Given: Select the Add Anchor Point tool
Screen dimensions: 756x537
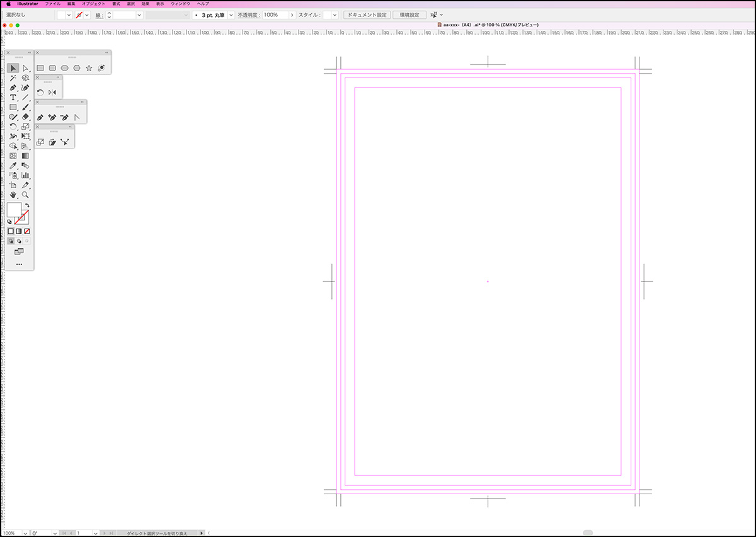Looking at the screenshot, I should click(x=52, y=117).
